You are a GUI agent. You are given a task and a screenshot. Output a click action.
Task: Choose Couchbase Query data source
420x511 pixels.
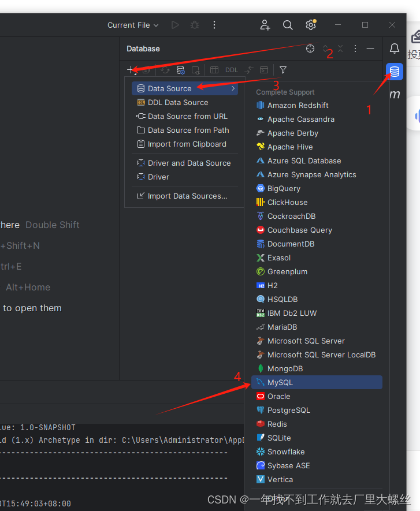(317, 230)
